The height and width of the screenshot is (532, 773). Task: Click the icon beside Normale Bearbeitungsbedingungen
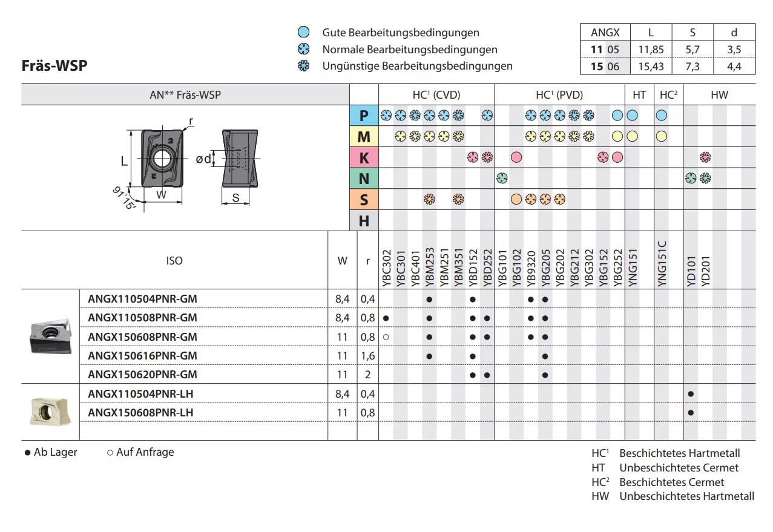point(304,50)
